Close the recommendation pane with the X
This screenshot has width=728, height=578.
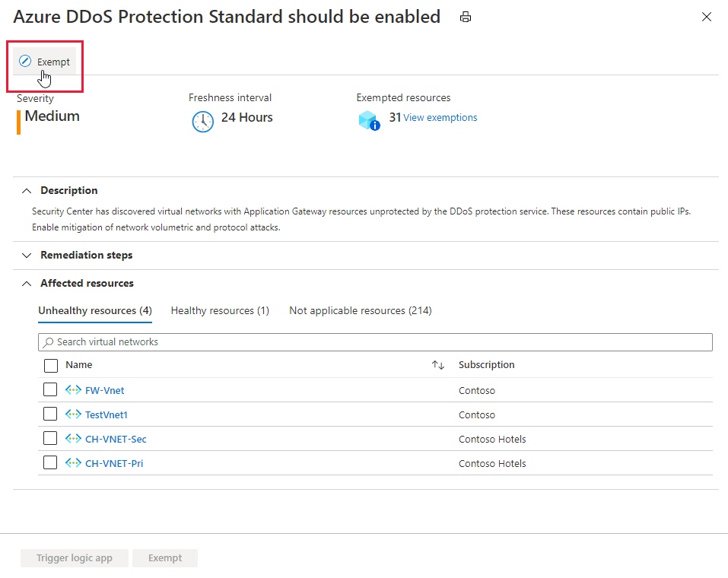click(x=707, y=17)
